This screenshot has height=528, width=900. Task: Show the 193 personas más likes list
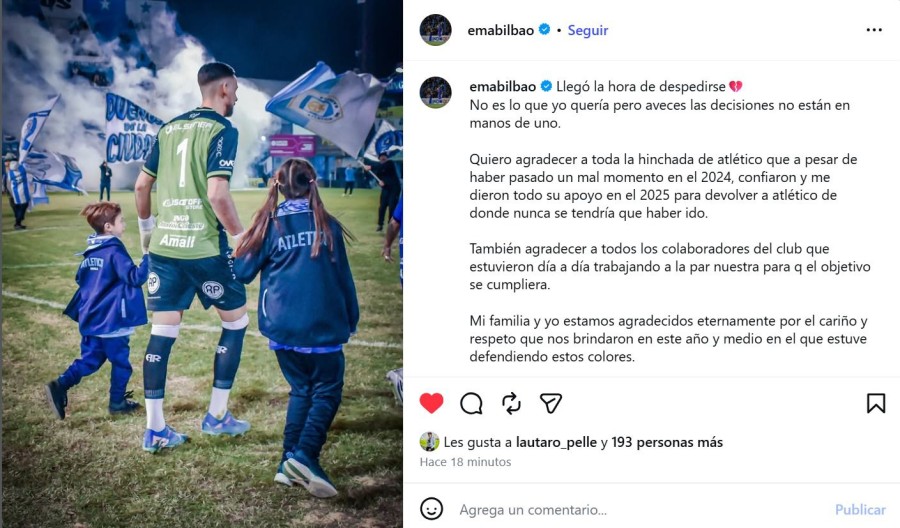pos(667,442)
